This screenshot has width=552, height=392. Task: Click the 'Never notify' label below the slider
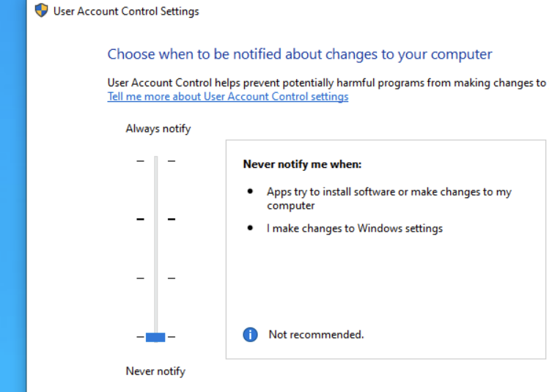(x=155, y=371)
